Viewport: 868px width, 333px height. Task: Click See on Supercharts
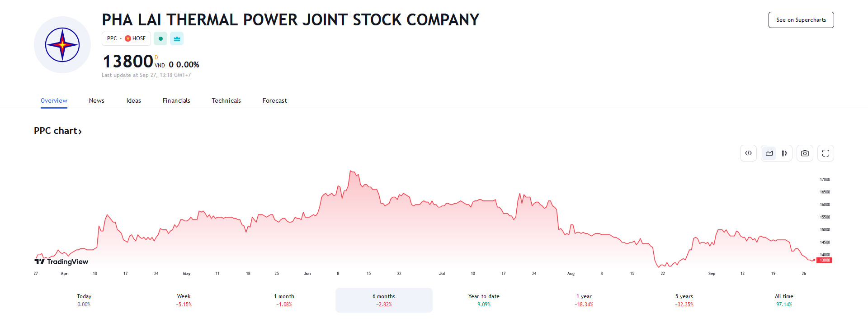801,20
